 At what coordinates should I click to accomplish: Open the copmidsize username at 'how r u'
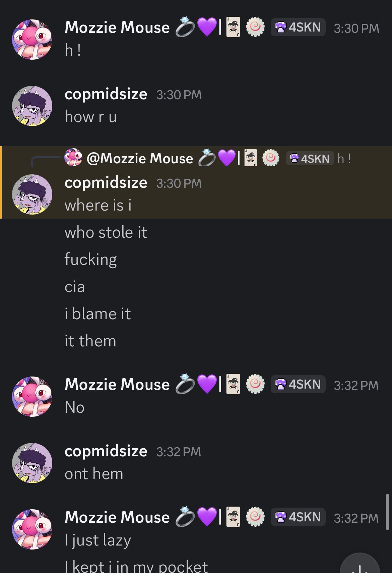click(x=106, y=94)
